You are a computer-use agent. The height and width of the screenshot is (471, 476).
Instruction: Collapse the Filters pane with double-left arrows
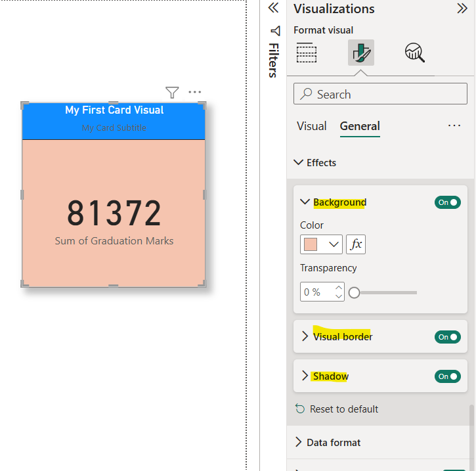274,8
